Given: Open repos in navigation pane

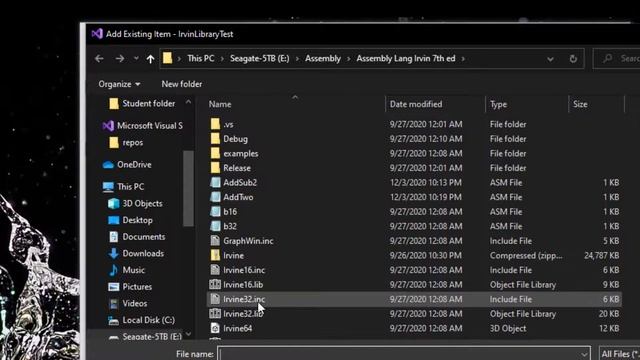Looking at the screenshot, I should point(126,142).
